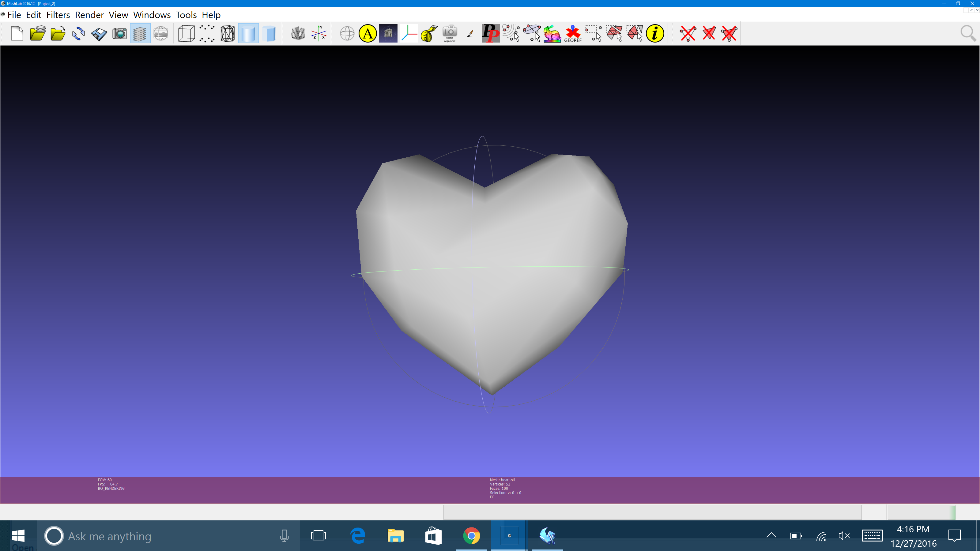
Task: Open Google Chrome from the taskbar
Action: pyautogui.click(x=471, y=536)
